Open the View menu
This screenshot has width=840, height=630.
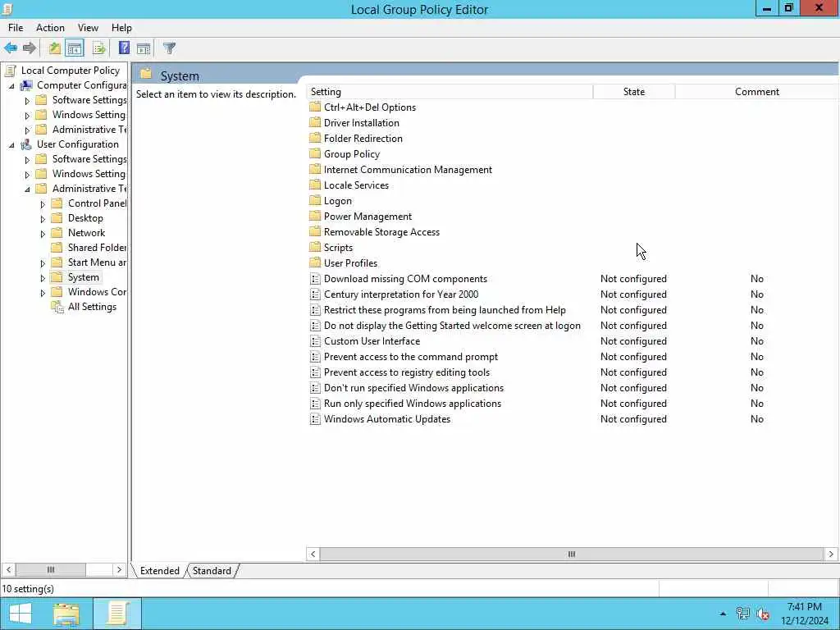click(88, 28)
